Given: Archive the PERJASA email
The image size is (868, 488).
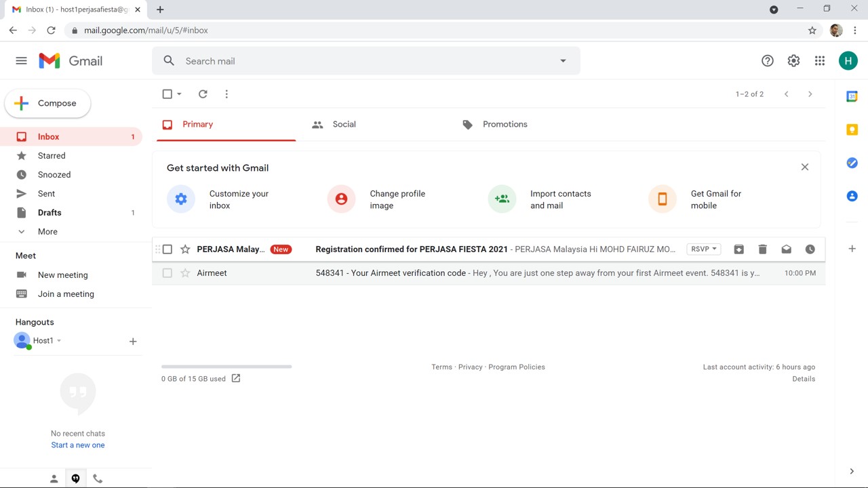Looking at the screenshot, I should pyautogui.click(x=739, y=249).
